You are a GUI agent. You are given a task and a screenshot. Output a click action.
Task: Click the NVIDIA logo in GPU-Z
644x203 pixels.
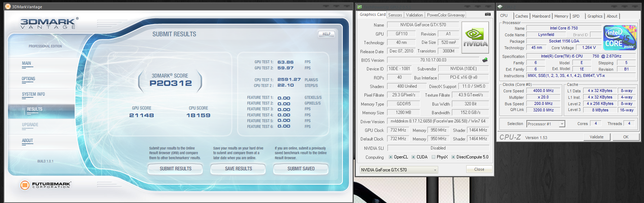pyautogui.click(x=475, y=38)
